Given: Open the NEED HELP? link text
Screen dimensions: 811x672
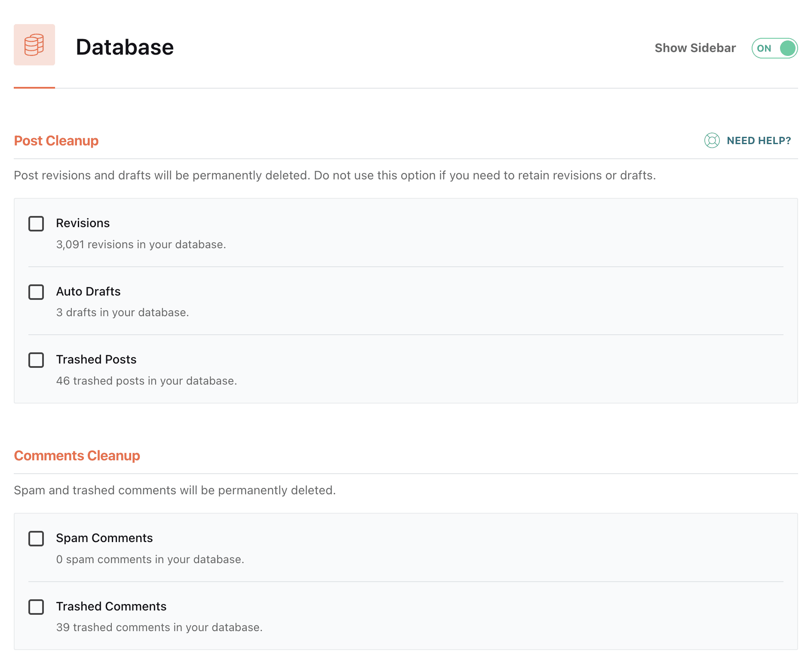Looking at the screenshot, I should pos(759,141).
